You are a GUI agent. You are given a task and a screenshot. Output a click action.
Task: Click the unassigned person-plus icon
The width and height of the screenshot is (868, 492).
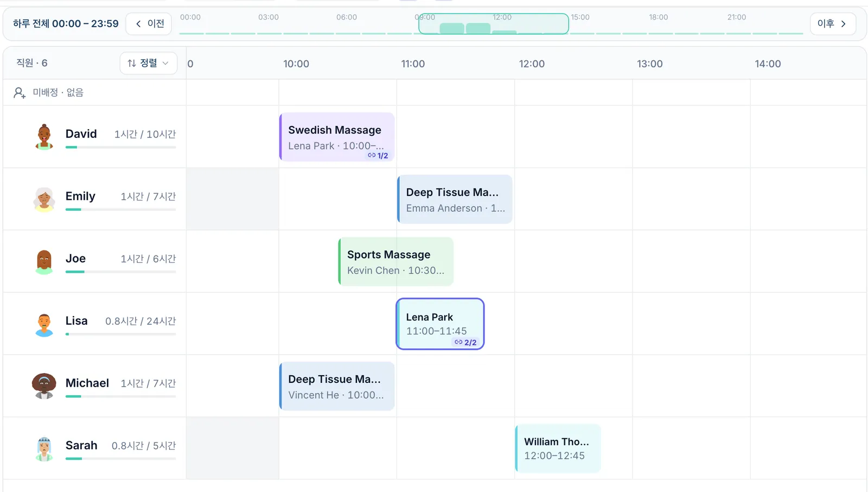pos(20,93)
